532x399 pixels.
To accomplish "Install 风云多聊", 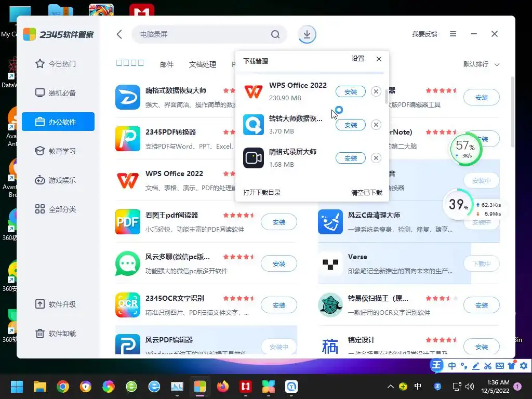I will (279, 263).
